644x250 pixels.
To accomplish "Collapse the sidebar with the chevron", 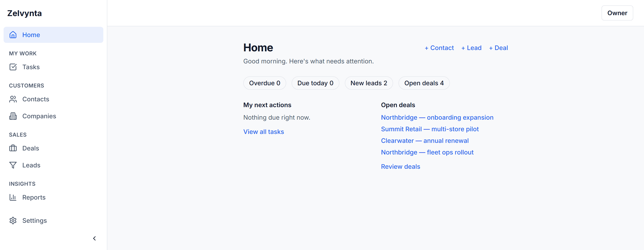I will pyautogui.click(x=95, y=239).
